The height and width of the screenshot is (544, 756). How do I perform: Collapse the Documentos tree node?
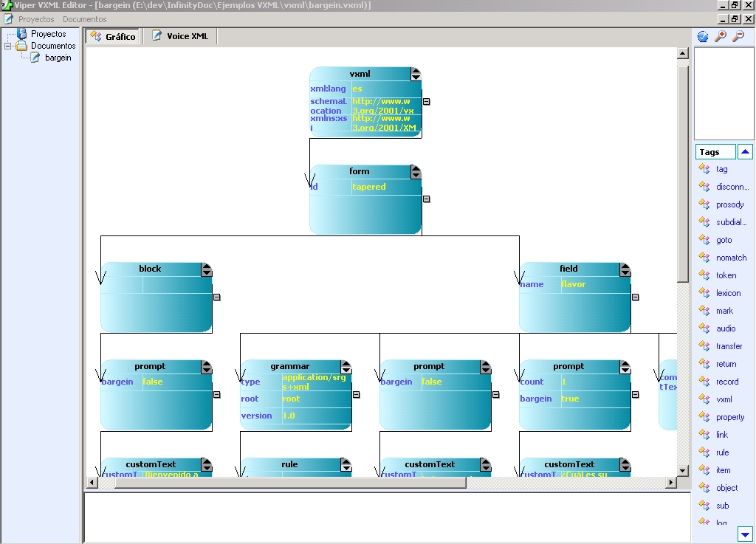[x=8, y=46]
